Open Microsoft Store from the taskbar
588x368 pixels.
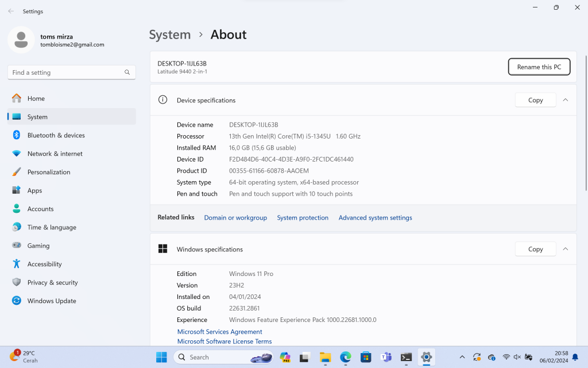(366, 357)
